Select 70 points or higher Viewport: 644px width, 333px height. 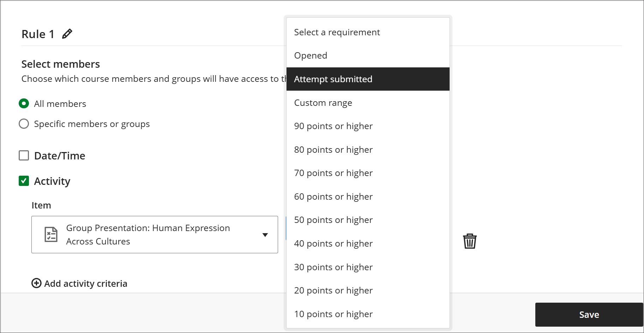(333, 173)
